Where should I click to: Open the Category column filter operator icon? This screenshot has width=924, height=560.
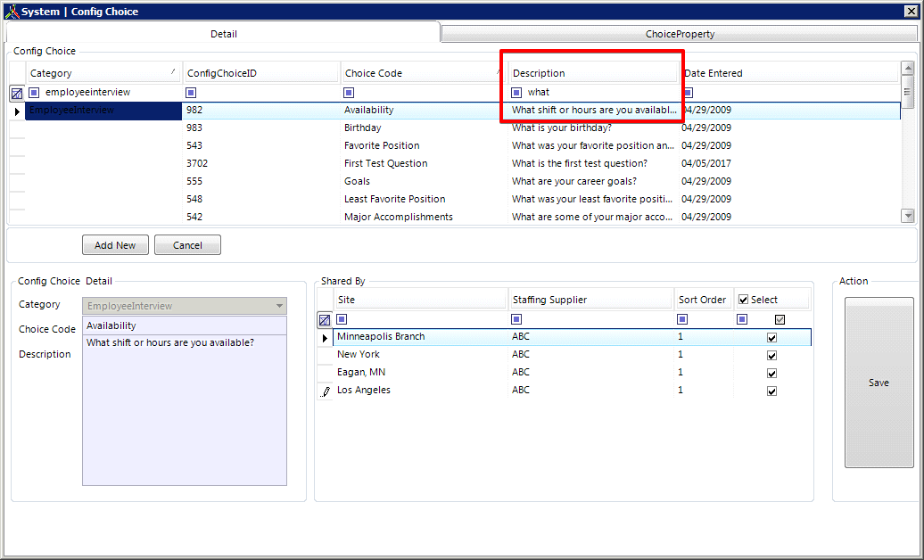34,93
